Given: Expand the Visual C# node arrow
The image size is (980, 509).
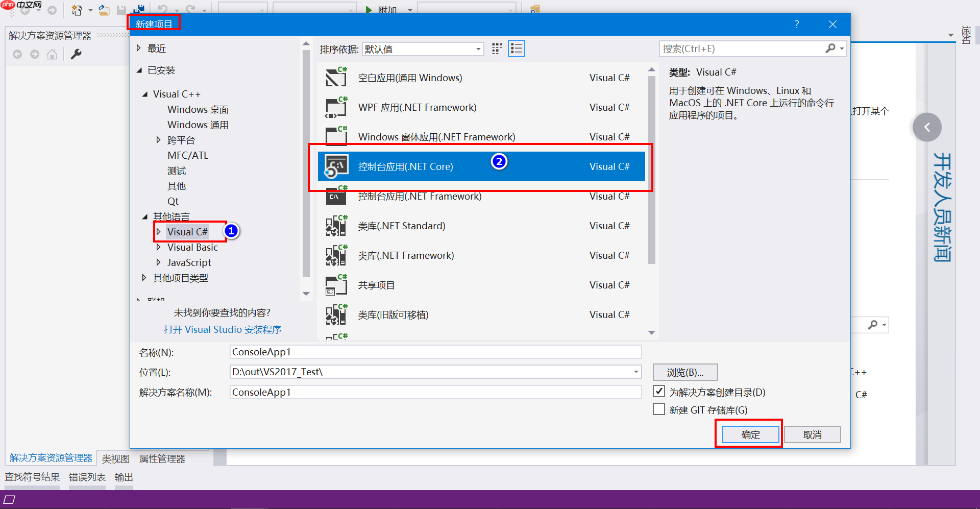Looking at the screenshot, I should 158,232.
